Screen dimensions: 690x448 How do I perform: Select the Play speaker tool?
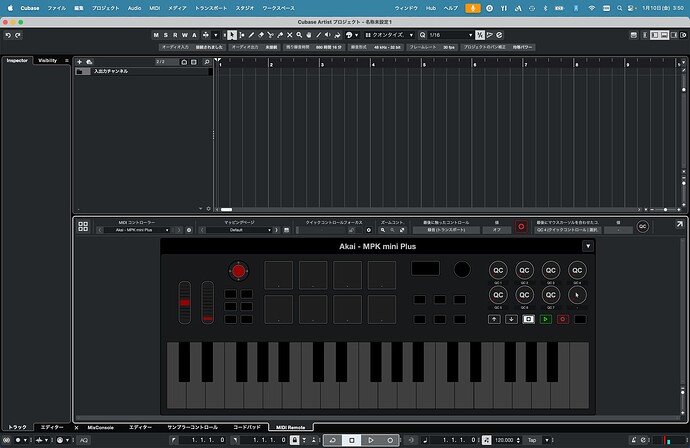(x=328, y=35)
